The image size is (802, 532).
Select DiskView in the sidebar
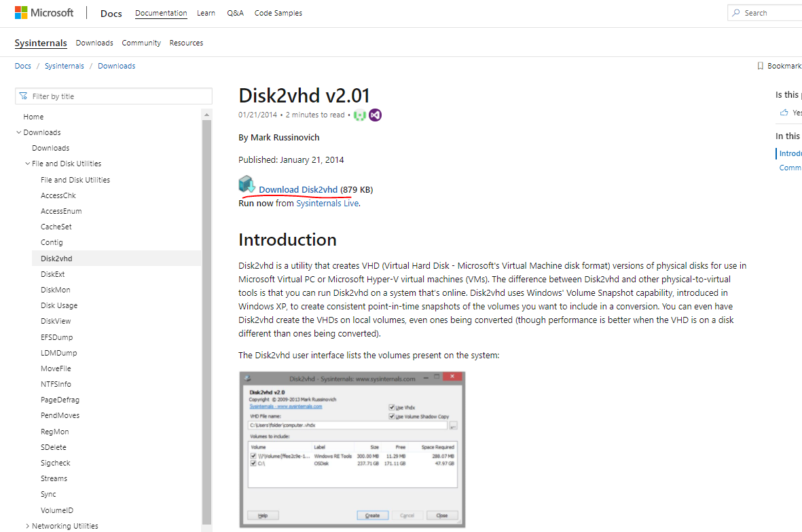pos(56,322)
